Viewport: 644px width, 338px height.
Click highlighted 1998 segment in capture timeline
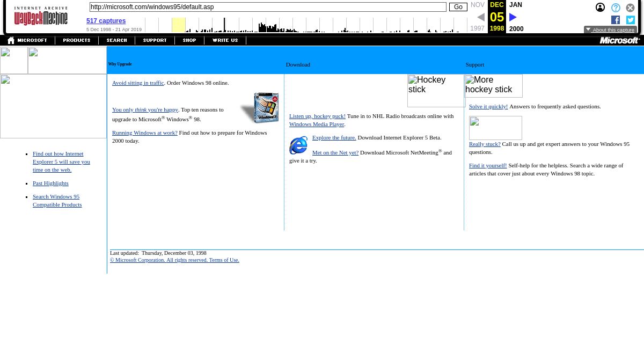click(x=179, y=25)
